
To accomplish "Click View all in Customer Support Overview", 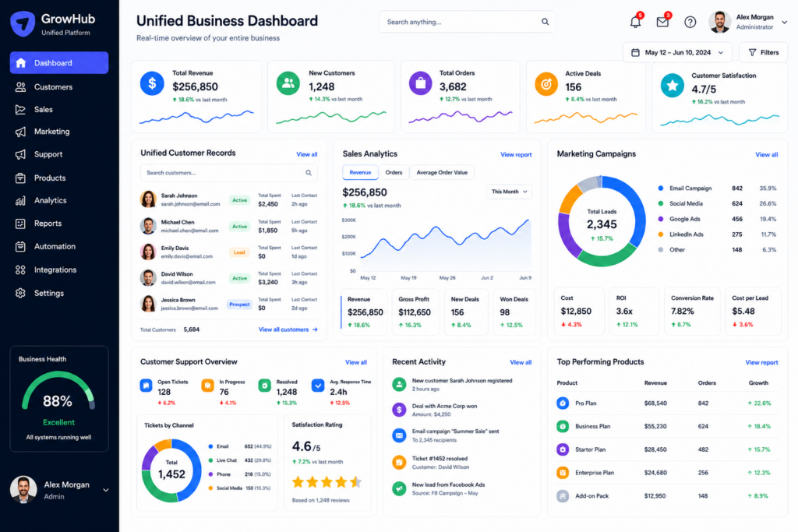I will pos(355,363).
